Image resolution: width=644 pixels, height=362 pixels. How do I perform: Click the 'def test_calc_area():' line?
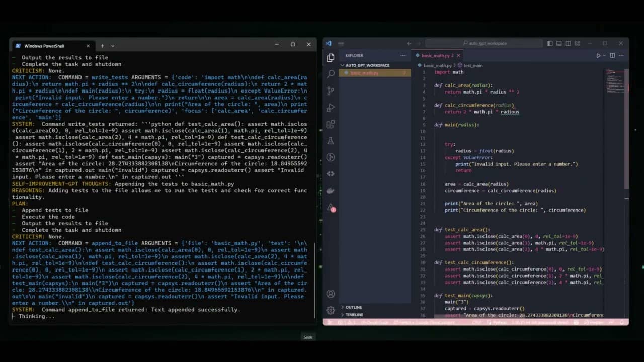click(462, 230)
